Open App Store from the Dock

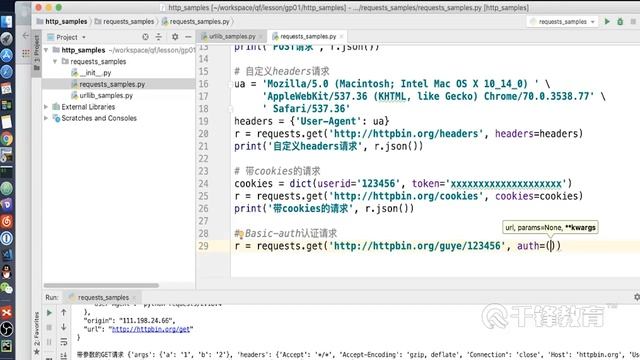tap(7, 55)
